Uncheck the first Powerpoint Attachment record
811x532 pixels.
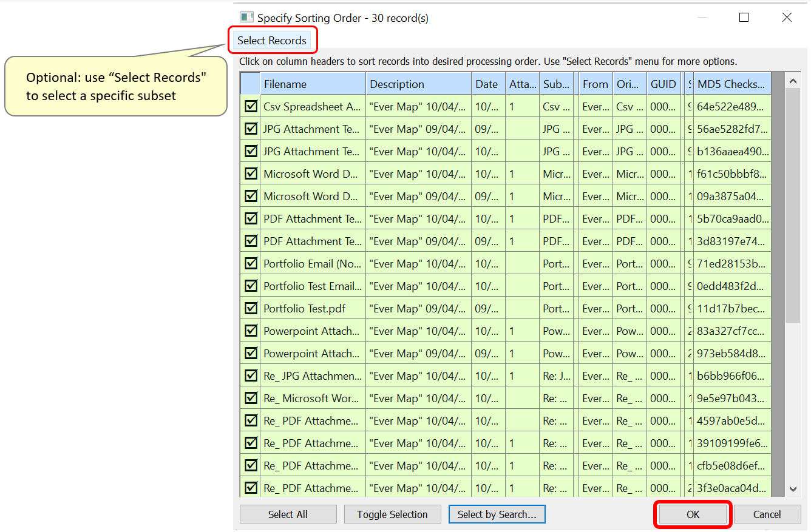(250, 331)
